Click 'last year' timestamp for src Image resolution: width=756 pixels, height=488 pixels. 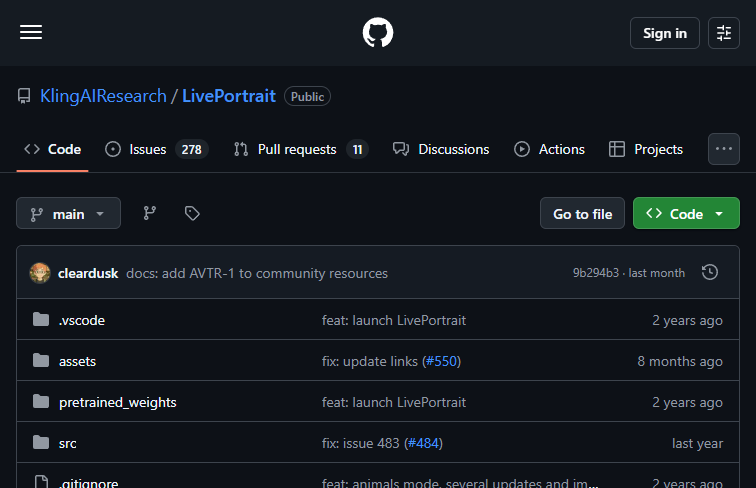coord(697,443)
